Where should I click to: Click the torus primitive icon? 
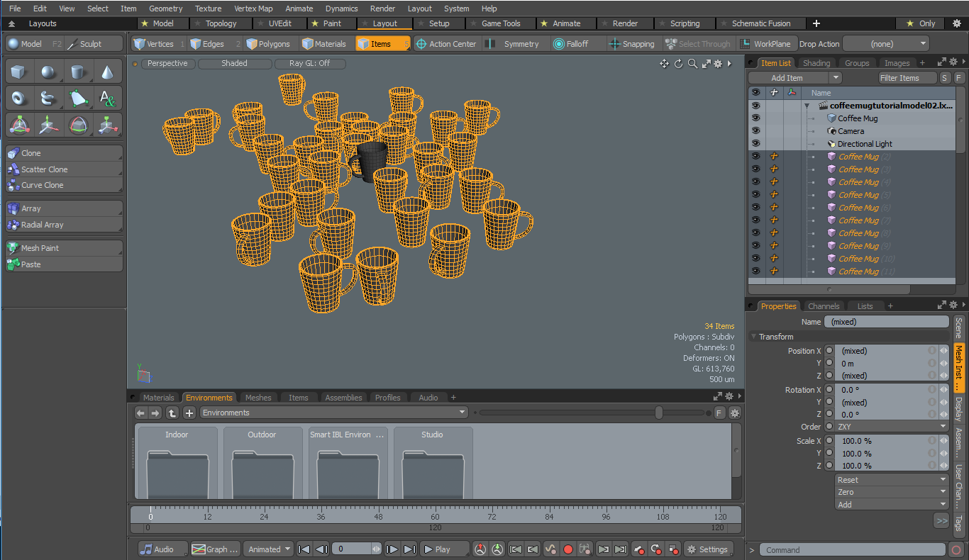pos(18,99)
